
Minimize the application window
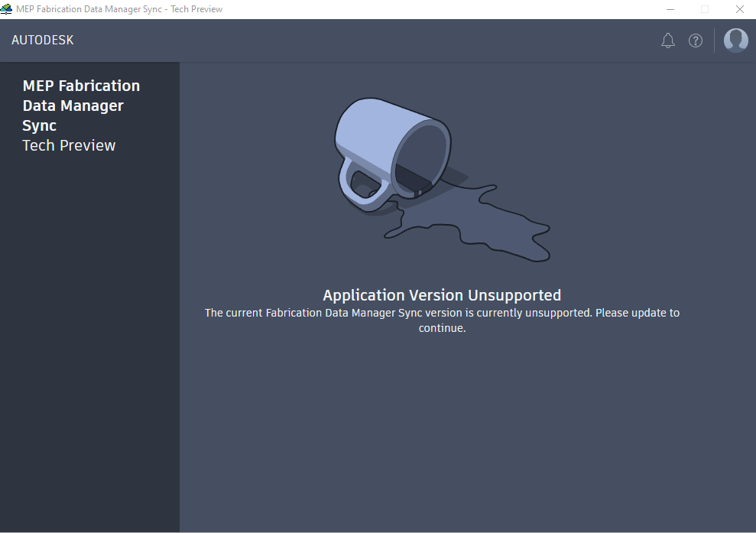point(670,9)
